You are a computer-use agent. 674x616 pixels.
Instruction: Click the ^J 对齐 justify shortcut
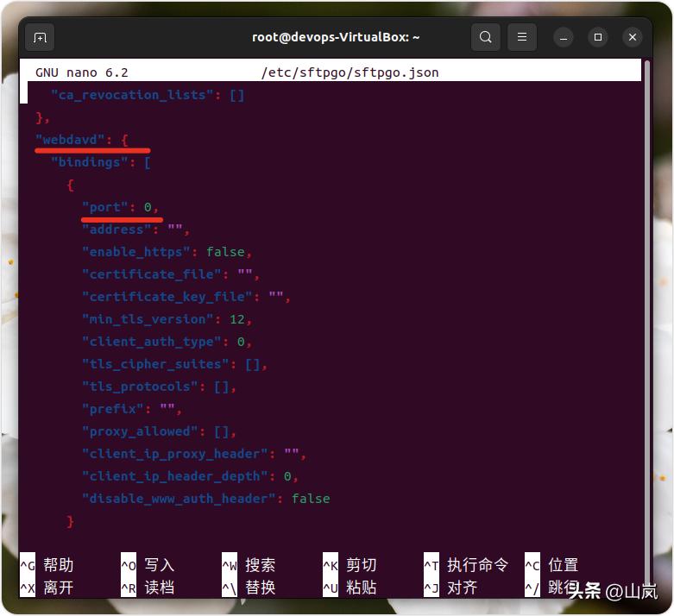click(x=450, y=588)
